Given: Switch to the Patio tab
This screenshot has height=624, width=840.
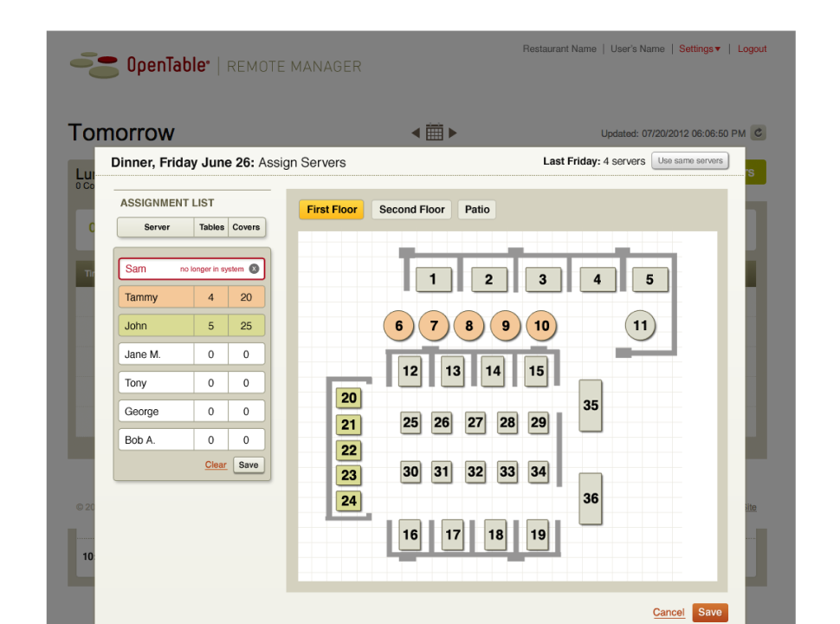Looking at the screenshot, I should [x=477, y=210].
